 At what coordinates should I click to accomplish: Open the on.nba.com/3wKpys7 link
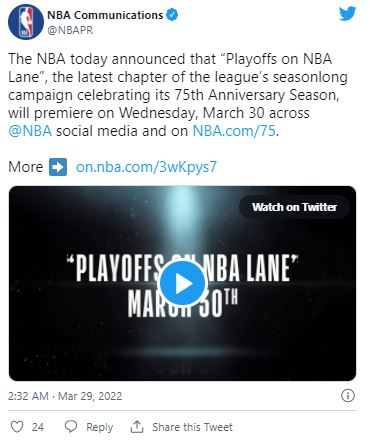[146, 167]
